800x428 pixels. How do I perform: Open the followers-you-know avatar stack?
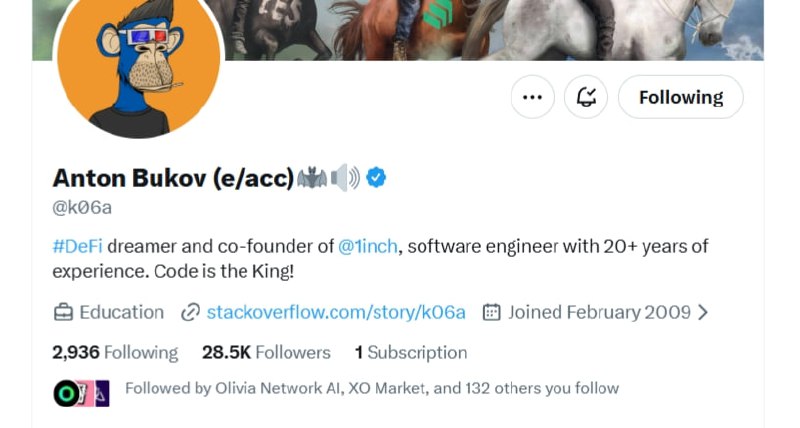pos(82,393)
